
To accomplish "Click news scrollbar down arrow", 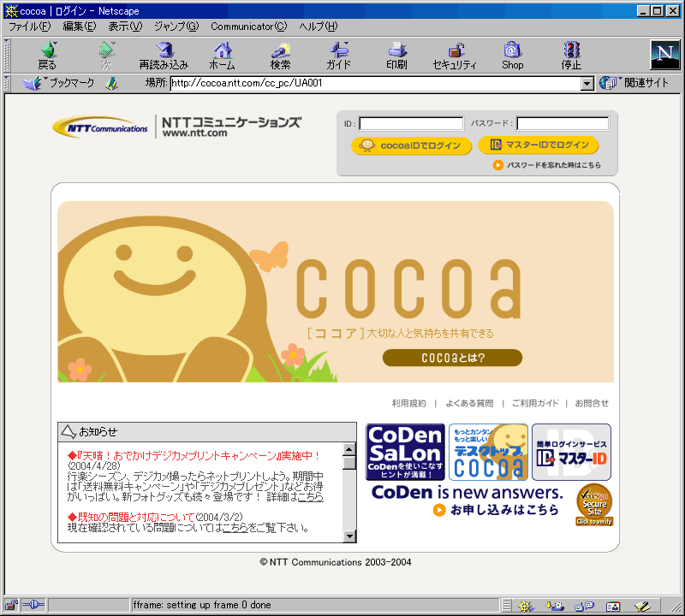I will [x=349, y=536].
